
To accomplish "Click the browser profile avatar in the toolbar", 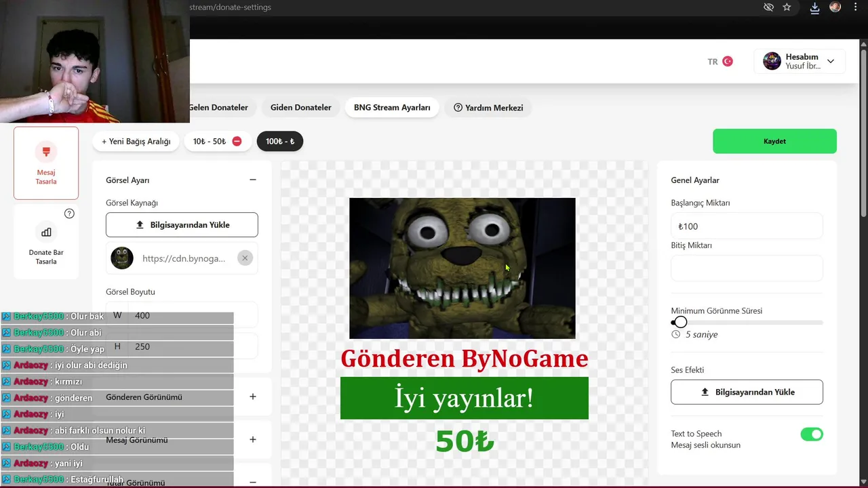I will (835, 7).
